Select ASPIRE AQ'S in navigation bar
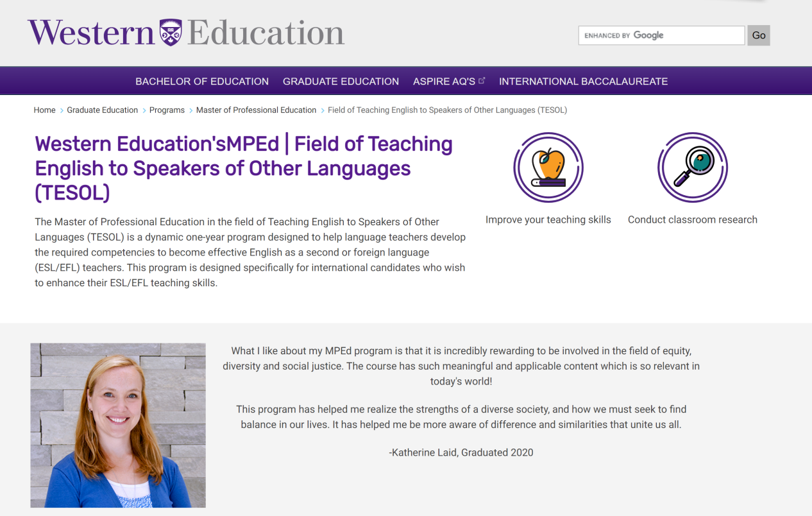812x516 pixels. [444, 82]
